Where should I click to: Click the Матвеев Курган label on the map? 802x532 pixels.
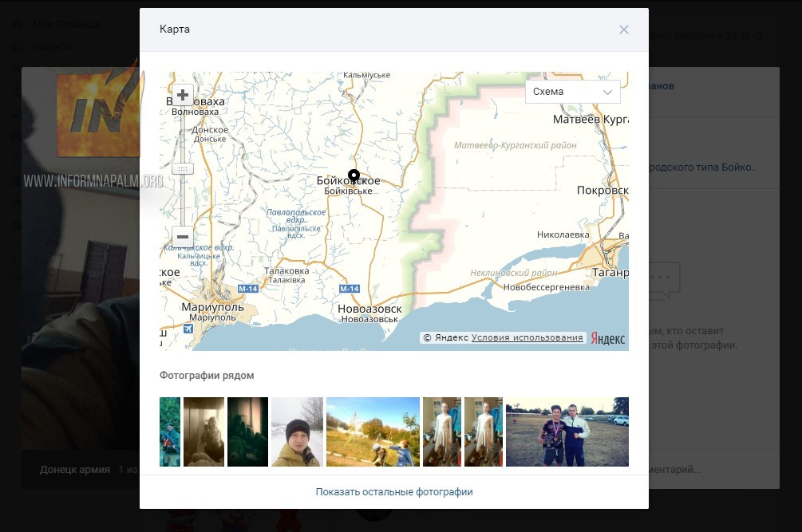click(591, 119)
